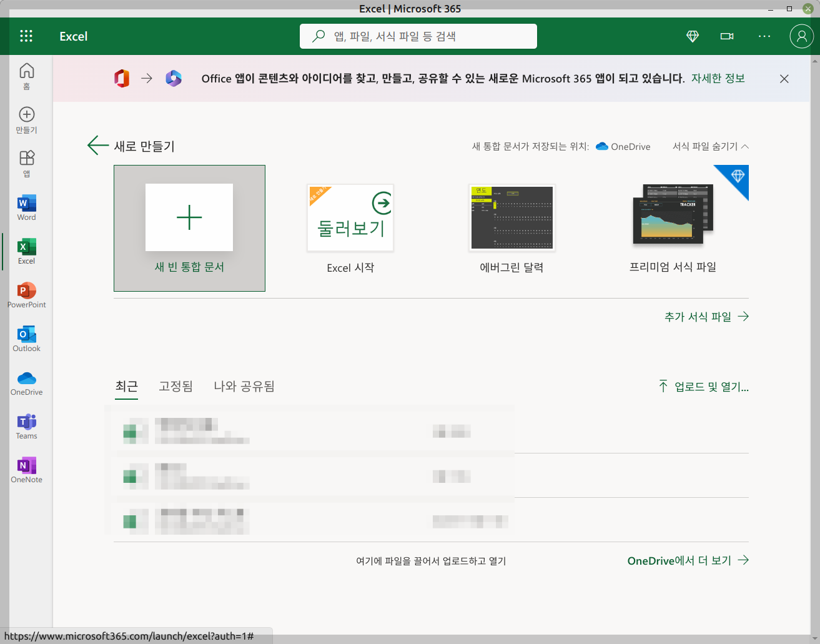Dismiss the Microsoft 365 banner
The height and width of the screenshot is (644, 820).
pyautogui.click(x=784, y=79)
